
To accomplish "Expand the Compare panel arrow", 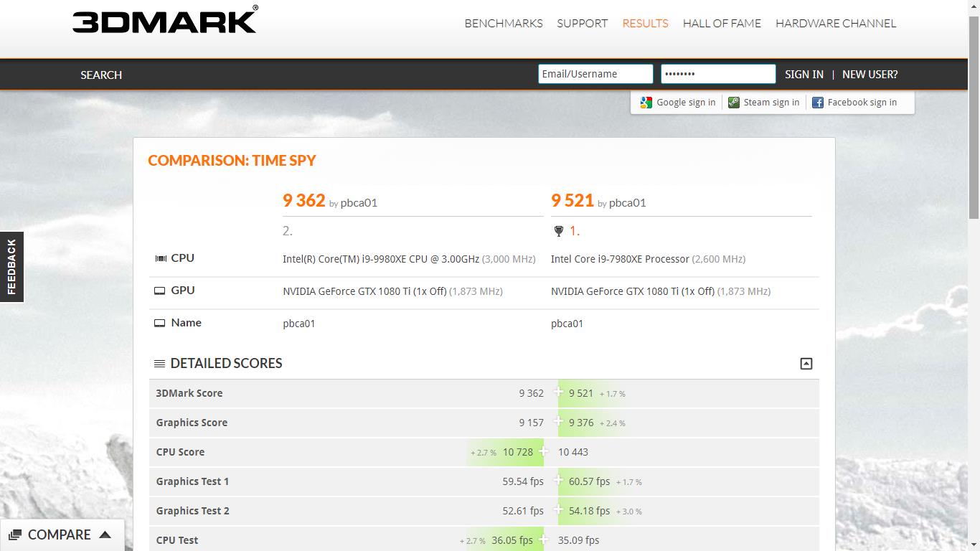I will 105,534.
